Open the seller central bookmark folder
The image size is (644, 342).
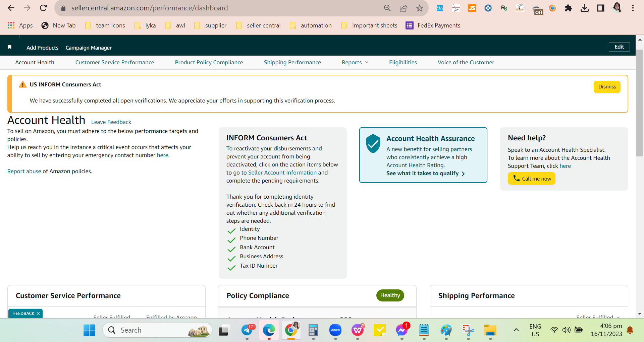[x=258, y=25]
